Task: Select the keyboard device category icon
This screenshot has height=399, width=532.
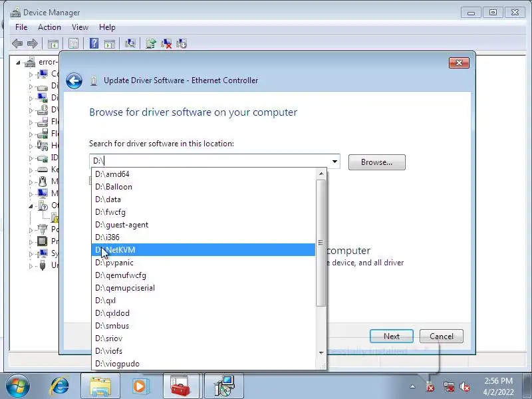Action: point(43,170)
